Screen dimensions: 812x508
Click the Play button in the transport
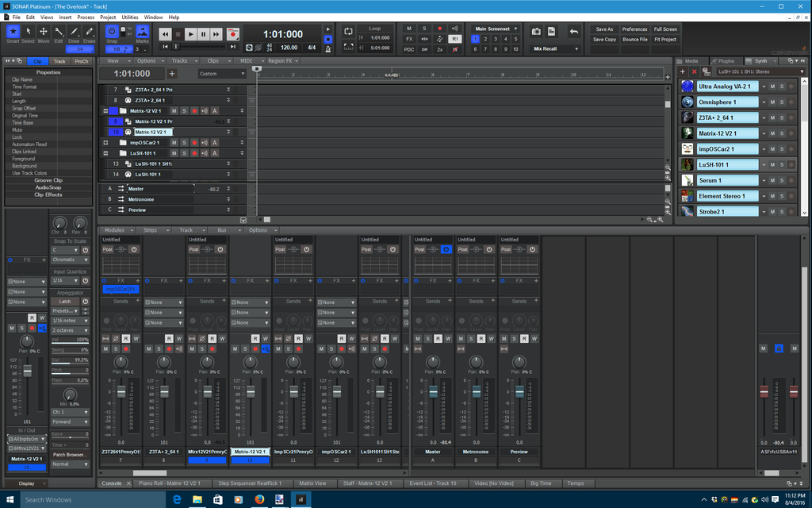[x=190, y=34]
